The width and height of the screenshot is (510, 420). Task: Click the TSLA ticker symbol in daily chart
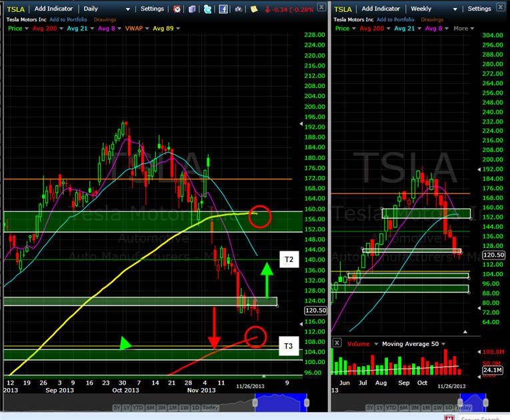click(x=15, y=9)
